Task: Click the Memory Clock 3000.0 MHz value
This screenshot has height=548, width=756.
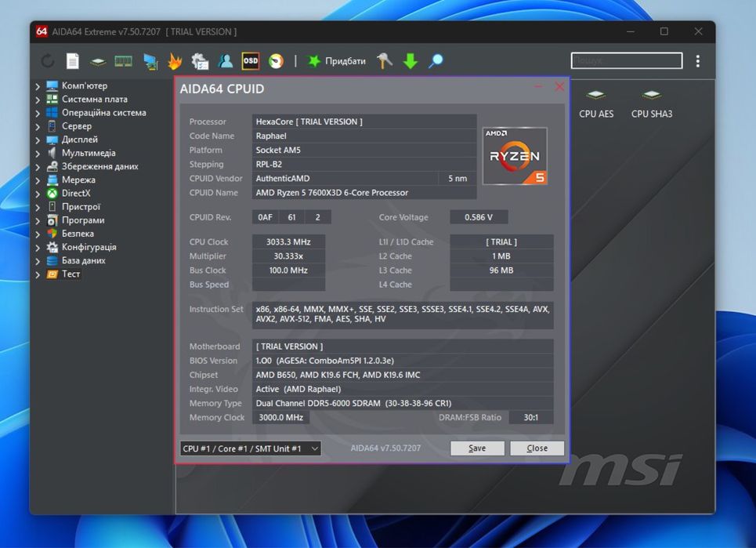Action: click(281, 417)
